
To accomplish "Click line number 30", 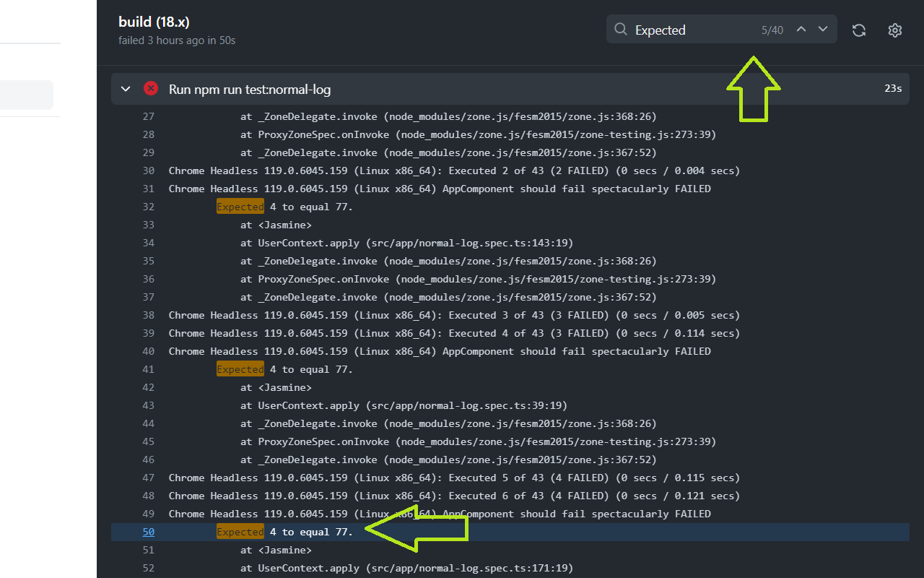I will pyautogui.click(x=148, y=171).
